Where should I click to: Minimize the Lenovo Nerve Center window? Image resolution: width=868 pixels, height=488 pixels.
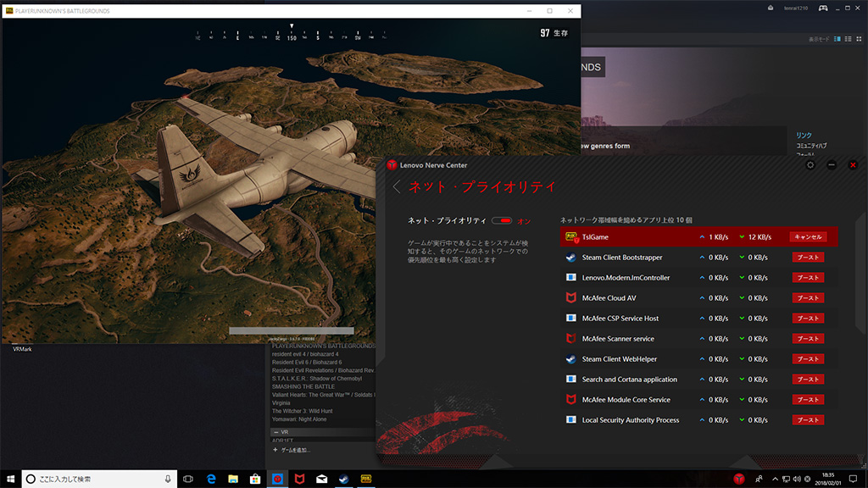832,165
